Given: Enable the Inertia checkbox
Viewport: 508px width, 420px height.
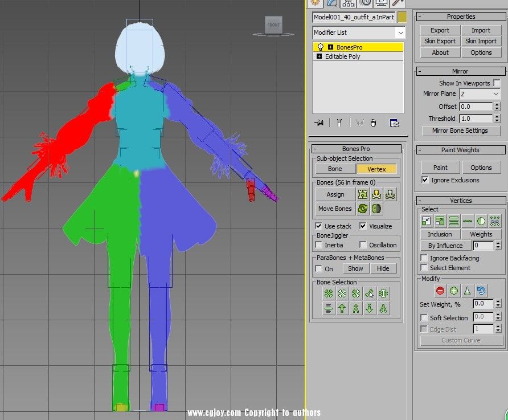Looking at the screenshot, I should [318, 244].
